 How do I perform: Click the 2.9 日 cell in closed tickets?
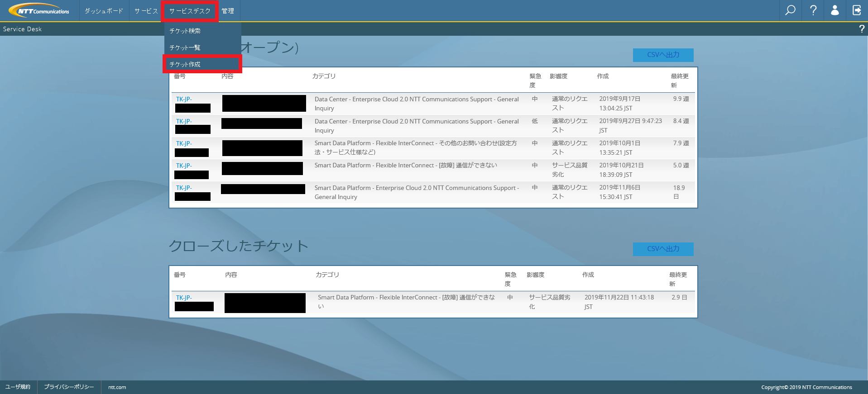679,297
